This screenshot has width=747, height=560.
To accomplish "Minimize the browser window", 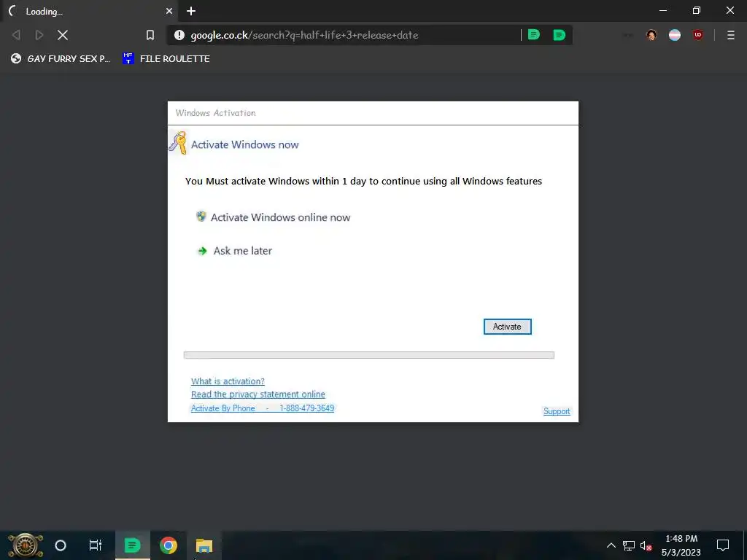I will 663,10.
